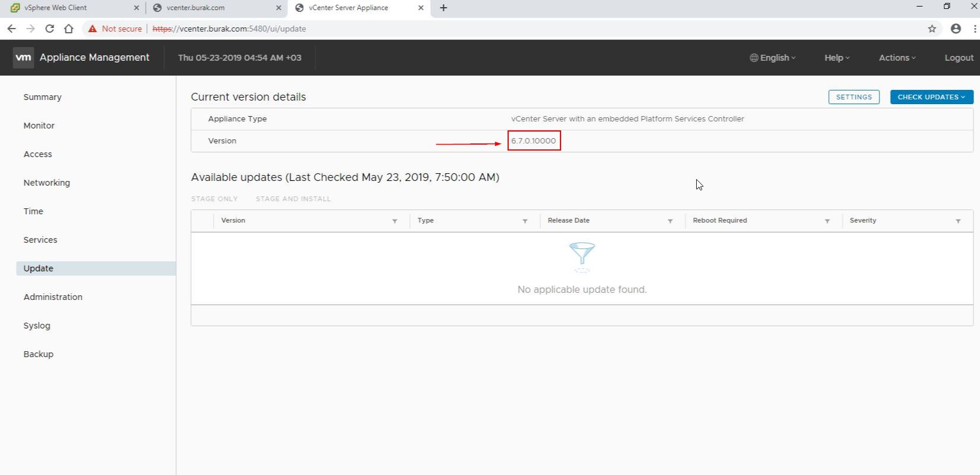Filter the Severity column
The height and width of the screenshot is (475, 980).
[x=958, y=221]
